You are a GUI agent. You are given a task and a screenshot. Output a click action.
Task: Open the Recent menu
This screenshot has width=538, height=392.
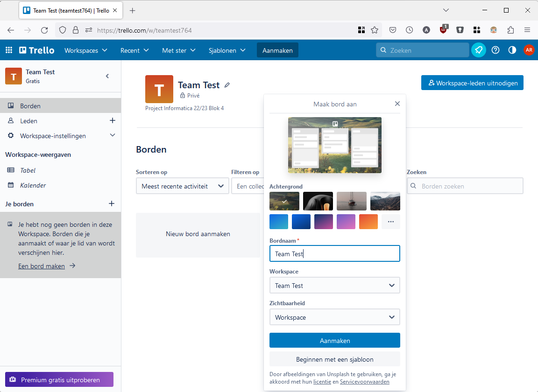point(134,50)
